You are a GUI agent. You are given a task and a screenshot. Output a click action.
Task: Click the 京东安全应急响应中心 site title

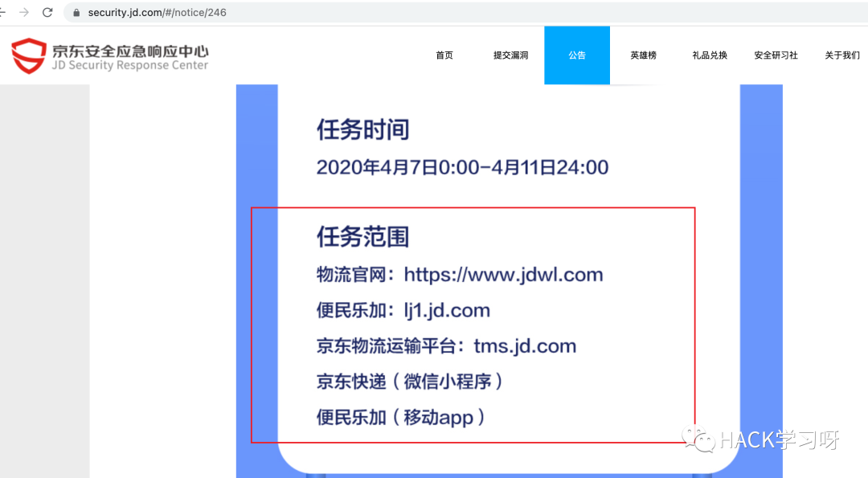131,51
